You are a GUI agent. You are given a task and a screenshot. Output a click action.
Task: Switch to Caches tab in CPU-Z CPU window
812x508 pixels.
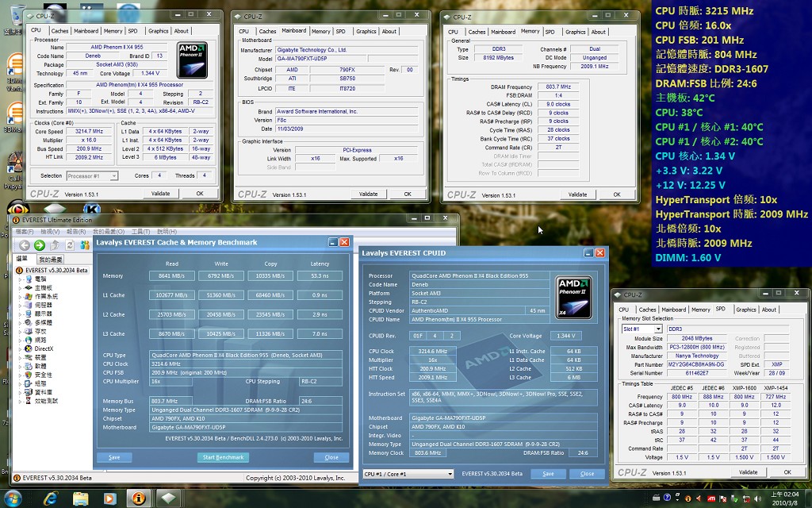point(59,31)
